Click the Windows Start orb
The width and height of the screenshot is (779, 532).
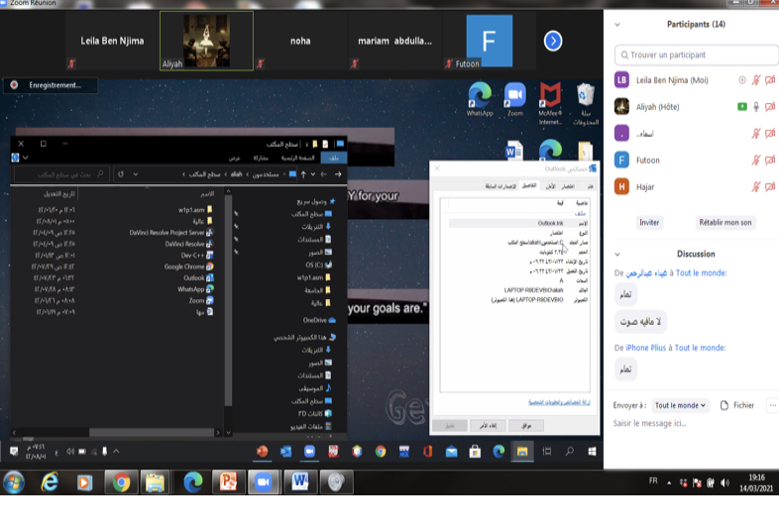coord(14,482)
